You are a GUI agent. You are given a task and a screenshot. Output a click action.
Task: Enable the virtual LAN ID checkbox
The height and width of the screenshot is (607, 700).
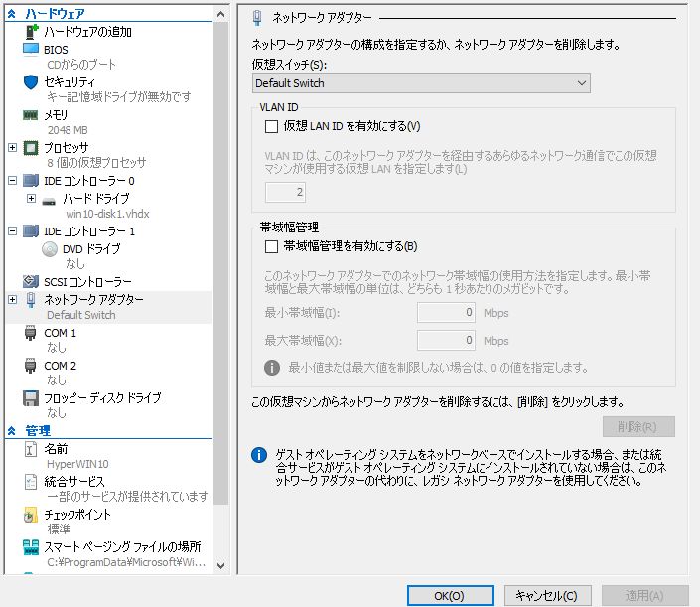[271, 126]
